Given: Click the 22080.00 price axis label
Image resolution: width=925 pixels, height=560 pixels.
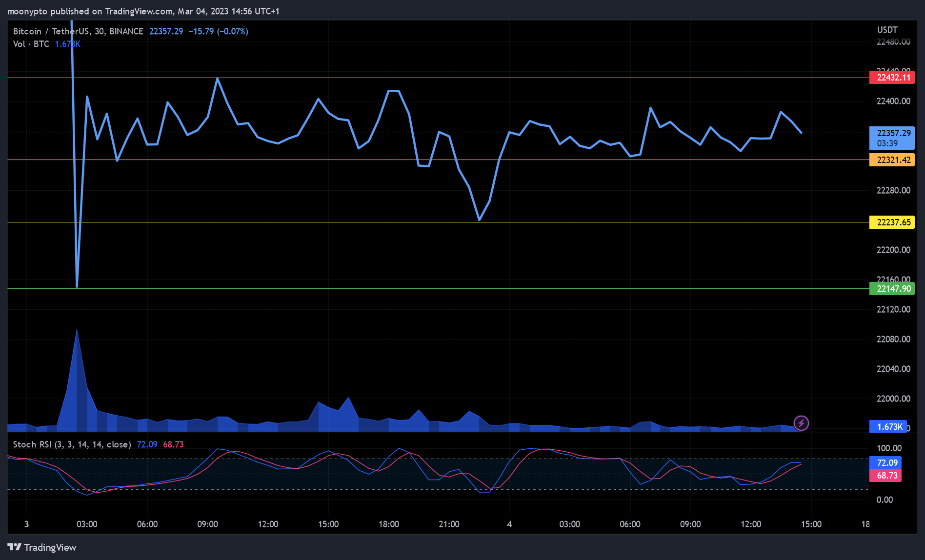Looking at the screenshot, I should tap(893, 339).
